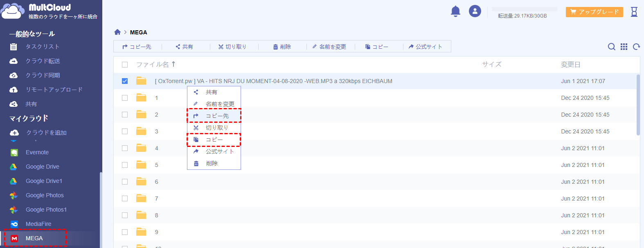Sort by ファイル名 column header
Image resolution: width=644 pixels, height=248 pixels.
point(155,64)
